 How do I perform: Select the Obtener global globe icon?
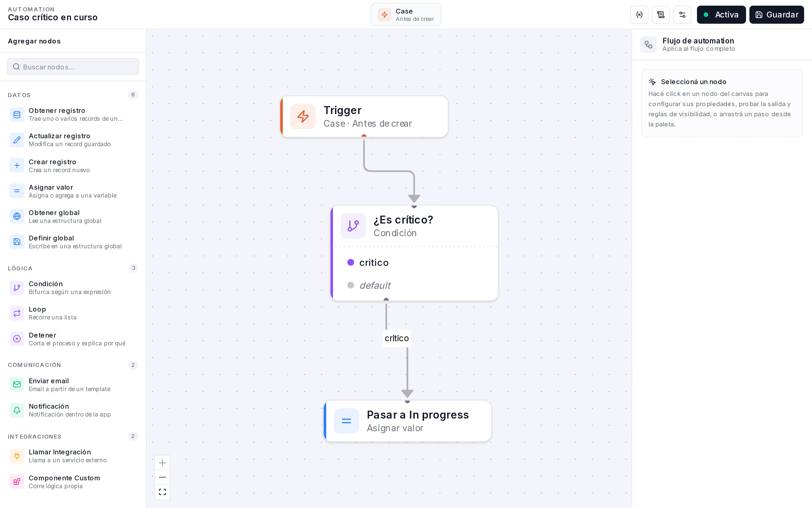coord(17,216)
